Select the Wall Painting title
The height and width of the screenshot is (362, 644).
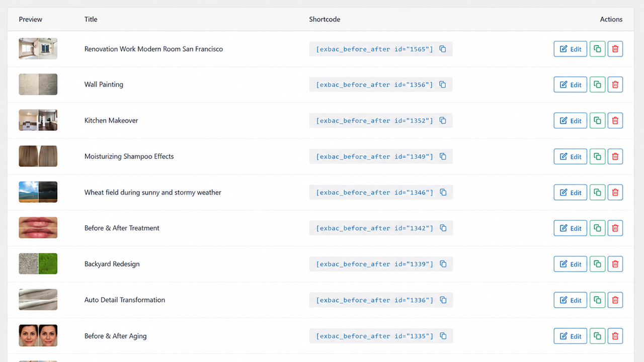(104, 84)
